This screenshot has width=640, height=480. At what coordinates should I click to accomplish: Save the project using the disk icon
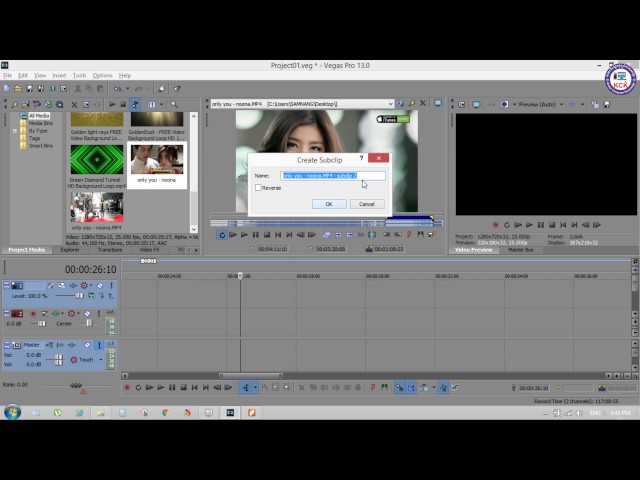coord(29,89)
